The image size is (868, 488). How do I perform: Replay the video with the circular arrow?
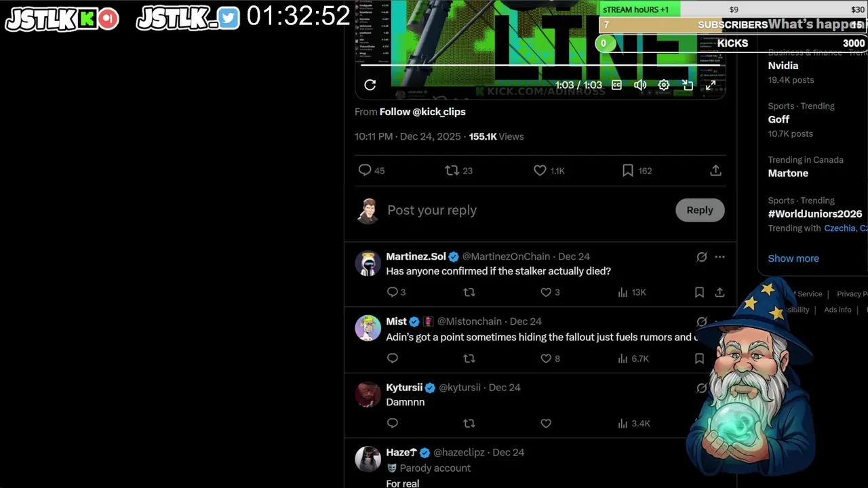(x=370, y=85)
